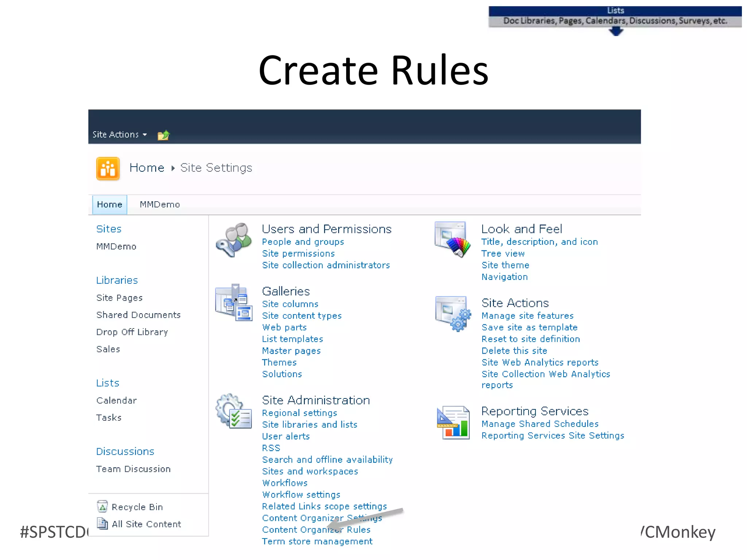Open Term store management link

tap(317, 541)
